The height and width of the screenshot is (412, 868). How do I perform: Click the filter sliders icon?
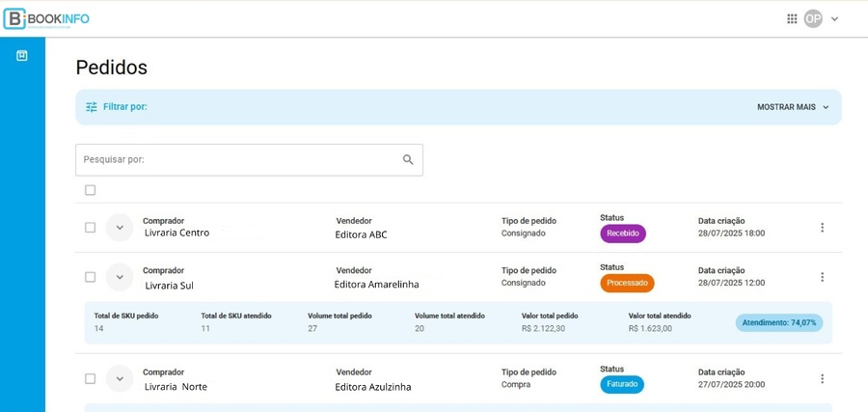click(92, 107)
